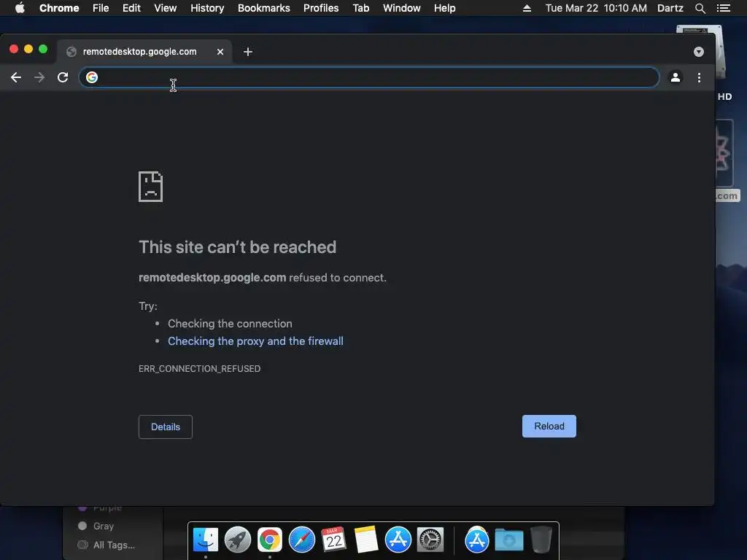Screen dimensions: 747x560
Task: Open Launchpad rocket icon in Dock
Action: [238, 540]
